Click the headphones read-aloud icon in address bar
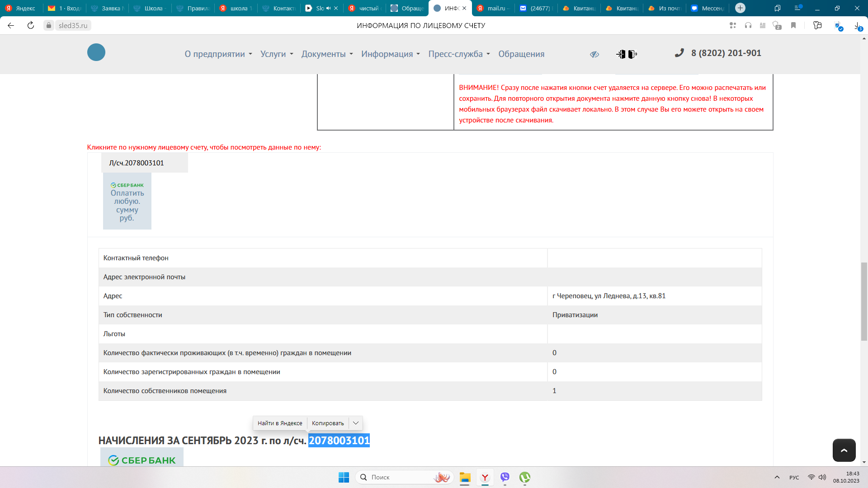868x488 pixels. 748,26
